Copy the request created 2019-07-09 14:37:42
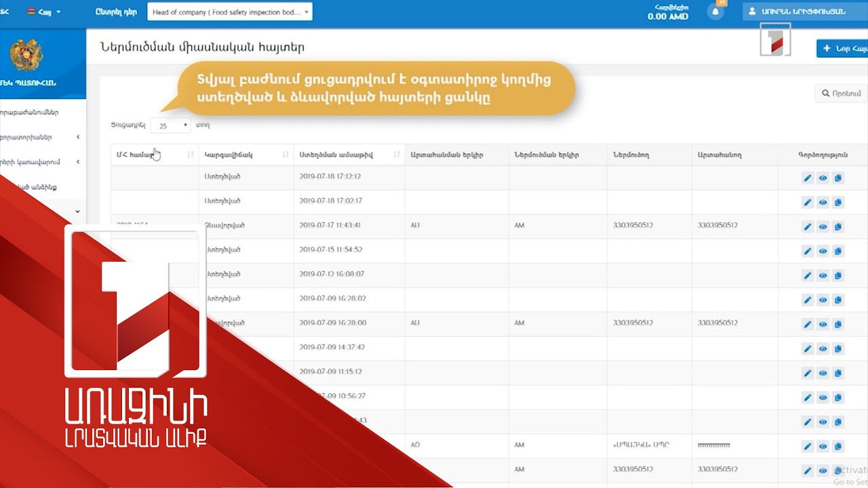Image resolution: width=868 pixels, height=488 pixels. [x=838, y=349]
